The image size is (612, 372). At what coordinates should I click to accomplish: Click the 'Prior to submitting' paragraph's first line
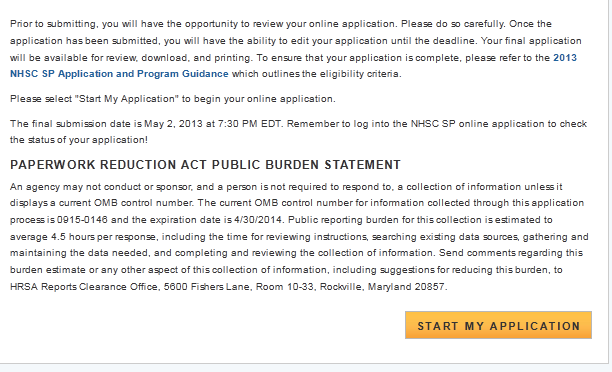281,24
